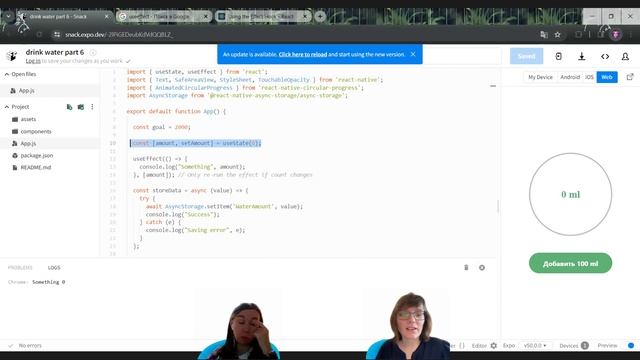Click the Expo Snack logo icon

coord(12,56)
